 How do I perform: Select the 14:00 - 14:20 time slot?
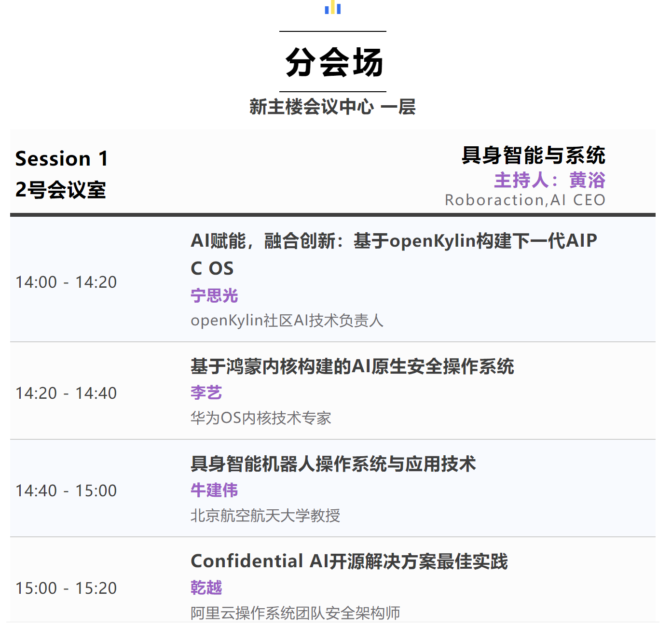click(66, 282)
